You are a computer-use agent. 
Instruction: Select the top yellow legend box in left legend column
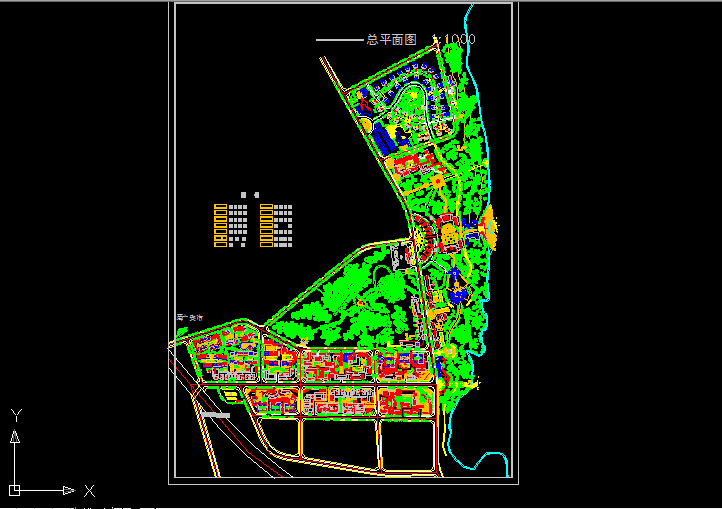pos(221,207)
